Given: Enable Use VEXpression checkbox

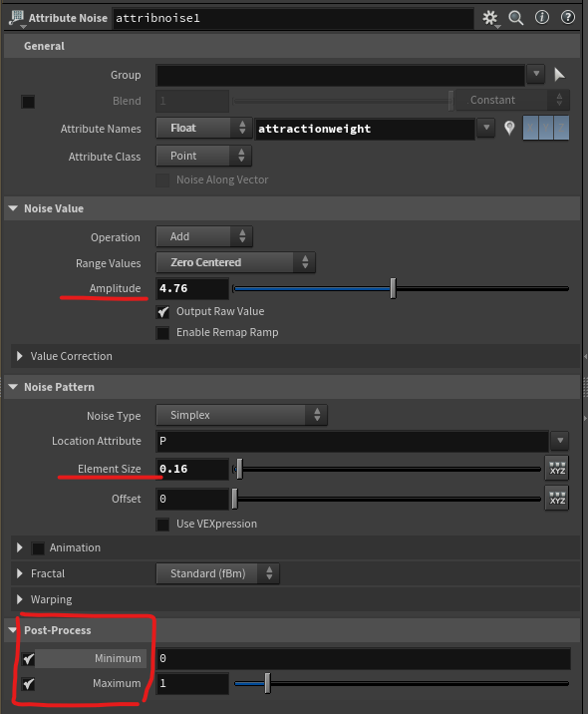Looking at the screenshot, I should pos(162,525).
